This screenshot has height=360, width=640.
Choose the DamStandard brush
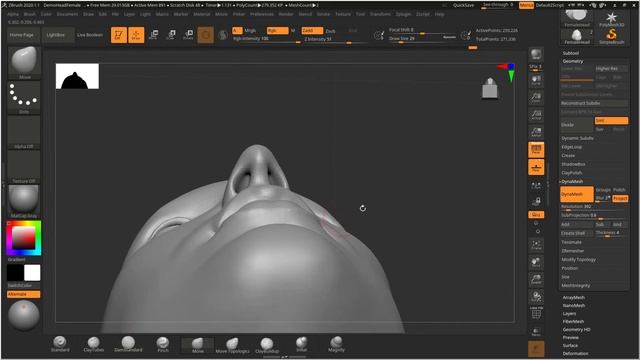click(x=128, y=344)
